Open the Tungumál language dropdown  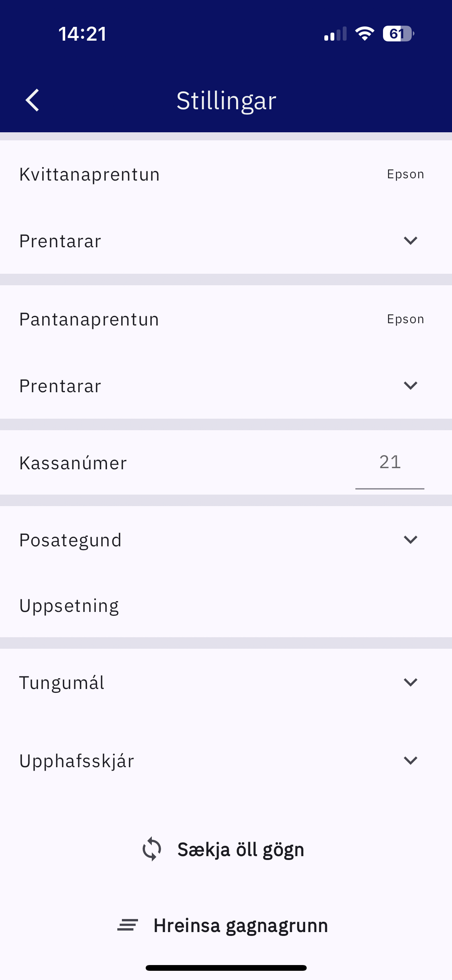coord(410,682)
